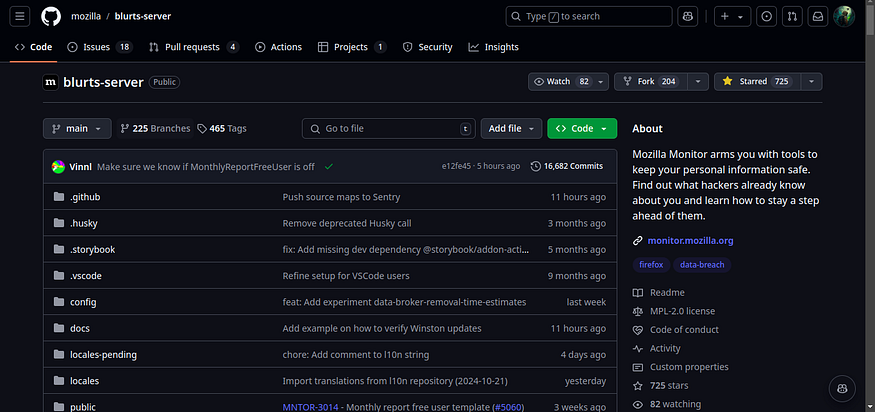Viewport: 875px width, 412px height.
Task: Focus the Go to file search field
Action: pos(388,128)
